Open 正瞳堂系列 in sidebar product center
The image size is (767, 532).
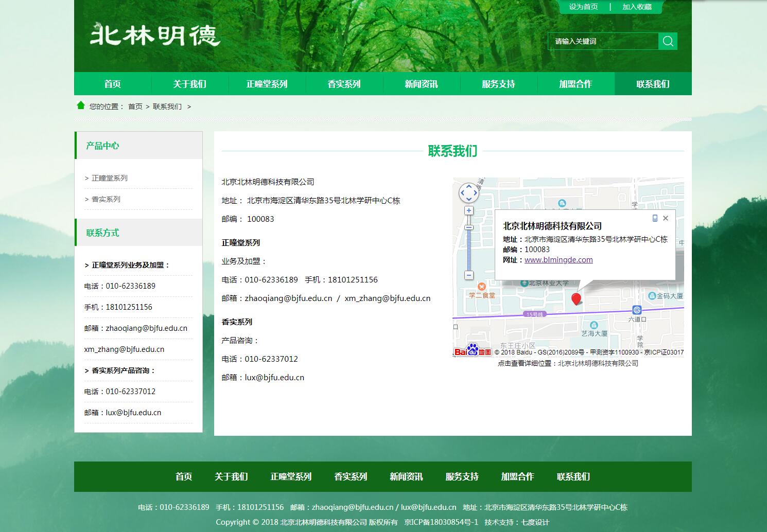click(x=109, y=178)
